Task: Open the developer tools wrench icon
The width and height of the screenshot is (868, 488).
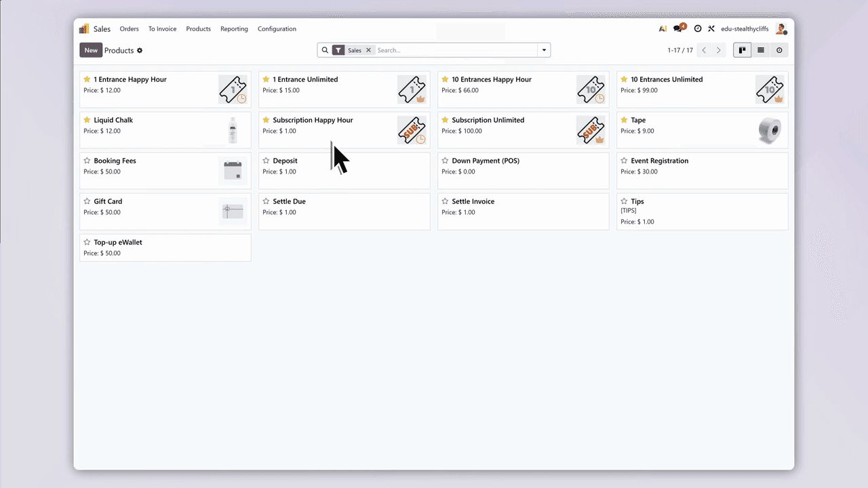Action: [711, 29]
